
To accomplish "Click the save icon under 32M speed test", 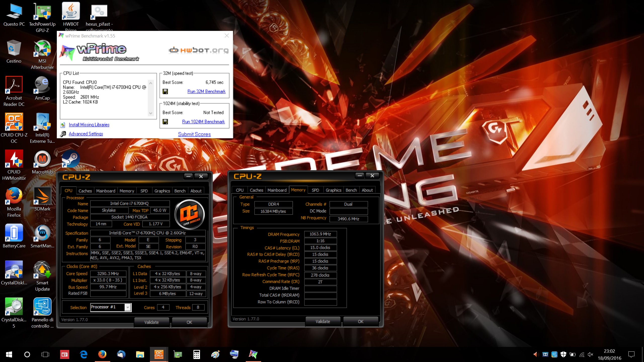I will tap(165, 92).
